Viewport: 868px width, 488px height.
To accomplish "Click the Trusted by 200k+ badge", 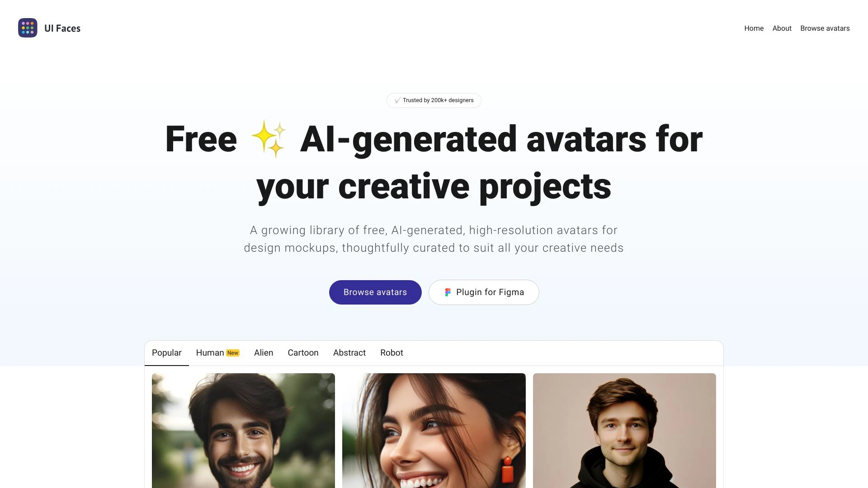I will [434, 99].
